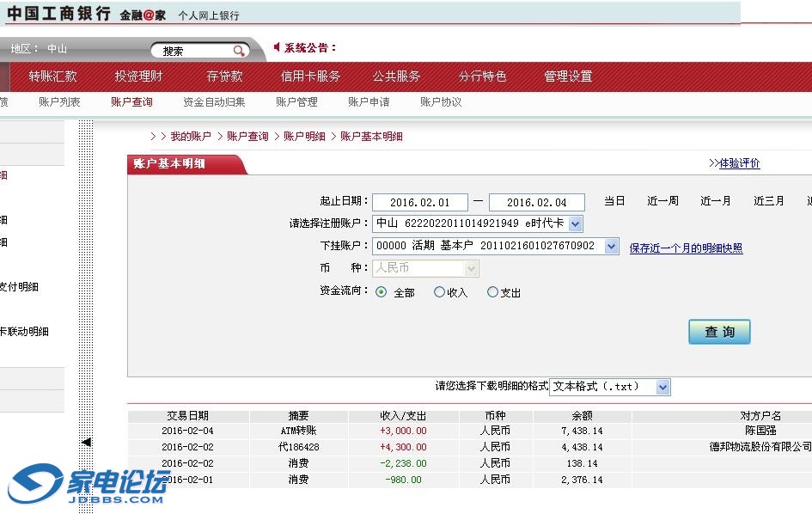
Task: Click 我的账户 in the breadcrumb
Action: click(190, 137)
